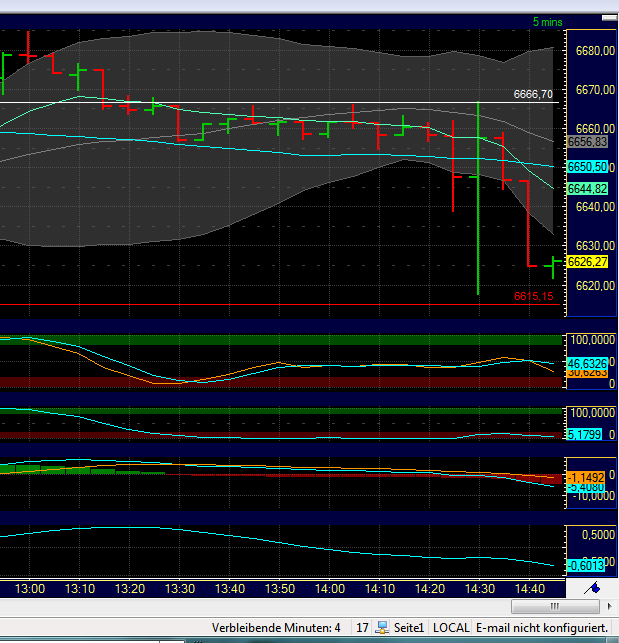Viewport: 619px width, 643px height.
Task: Click the horizontal scrollbar thumb
Action: 555,606
